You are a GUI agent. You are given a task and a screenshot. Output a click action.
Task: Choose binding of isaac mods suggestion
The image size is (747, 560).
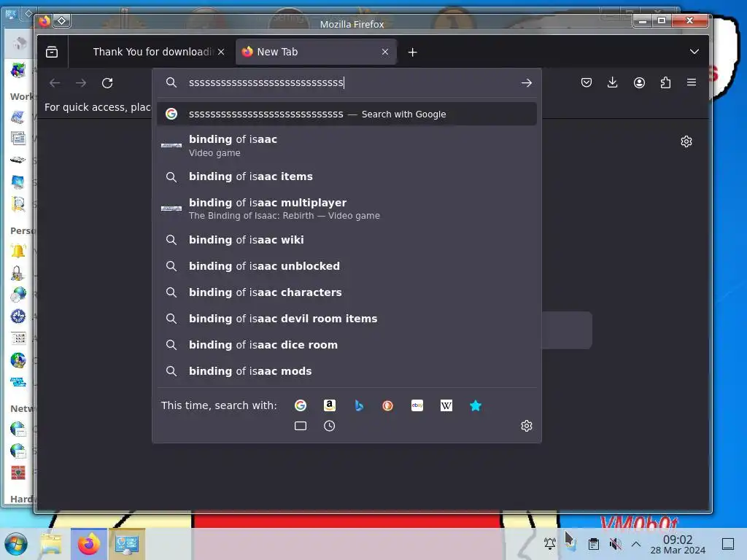pyautogui.click(x=347, y=370)
